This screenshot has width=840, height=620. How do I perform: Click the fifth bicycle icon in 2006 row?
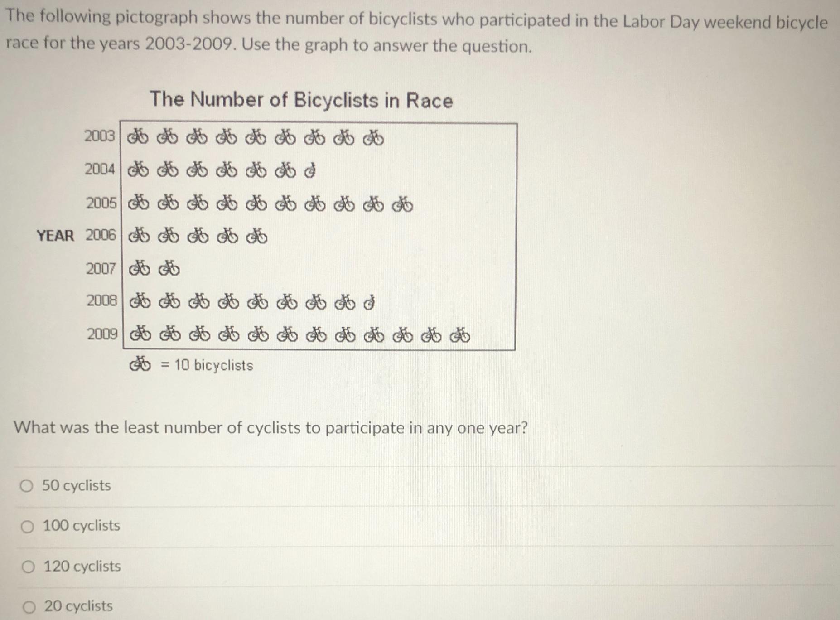point(257,236)
